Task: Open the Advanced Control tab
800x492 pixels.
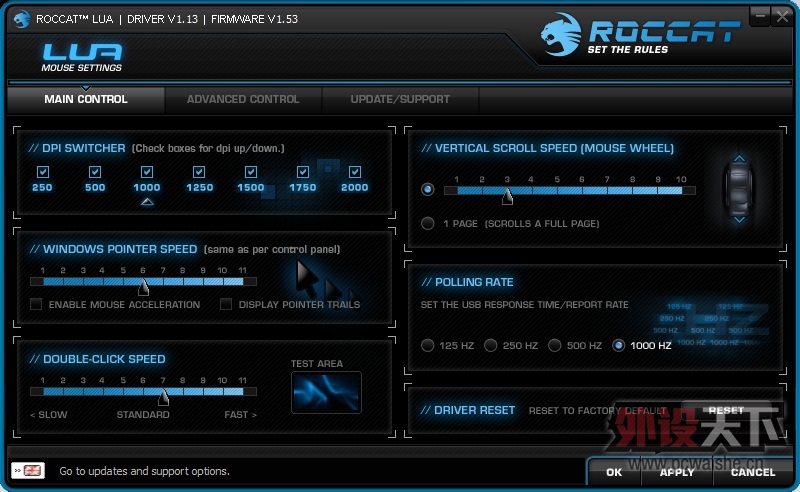Action: click(x=243, y=99)
